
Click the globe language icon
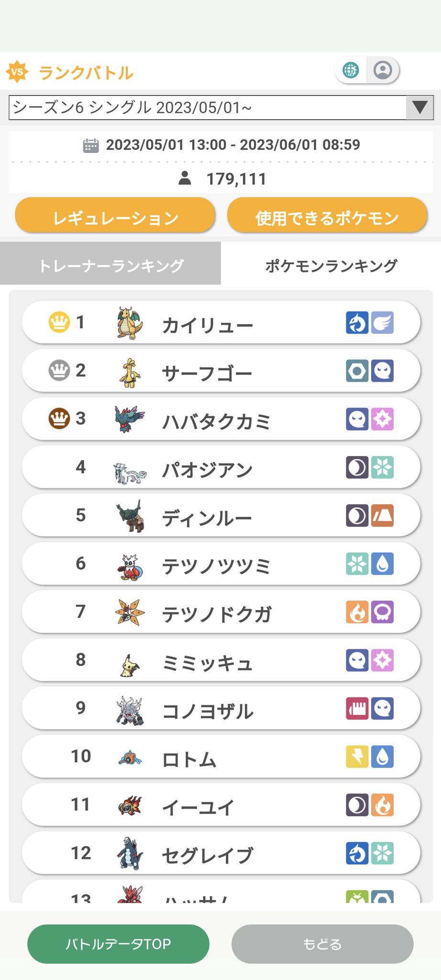(x=351, y=70)
